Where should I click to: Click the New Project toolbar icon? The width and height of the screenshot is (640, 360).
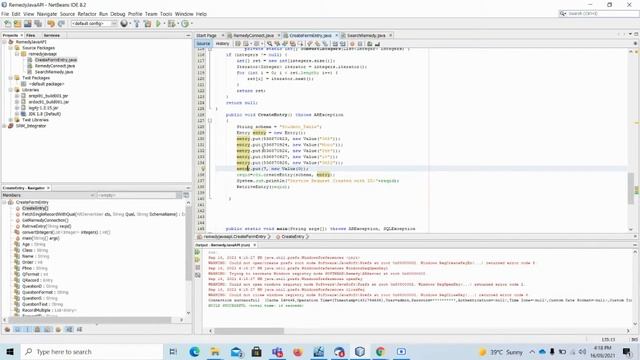[18, 24]
